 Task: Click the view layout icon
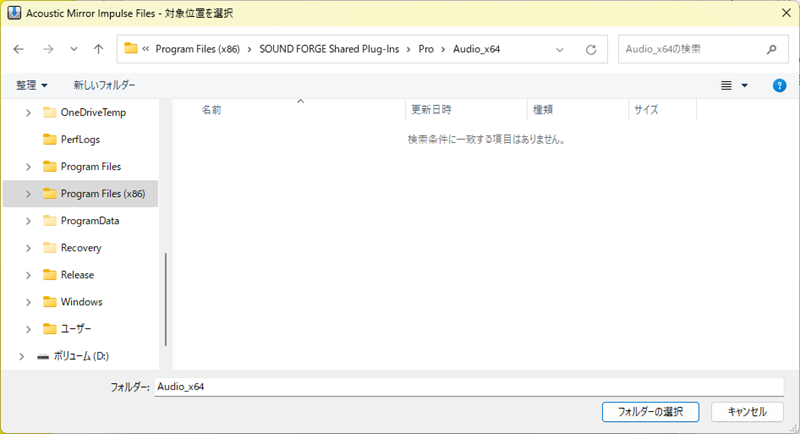[727, 86]
